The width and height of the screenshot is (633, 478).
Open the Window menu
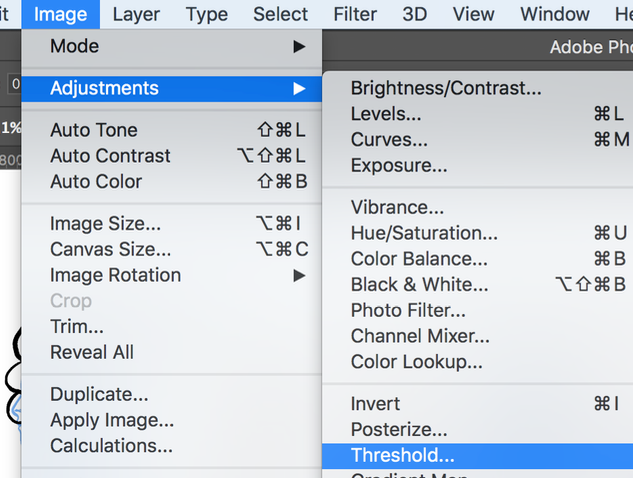tap(555, 15)
